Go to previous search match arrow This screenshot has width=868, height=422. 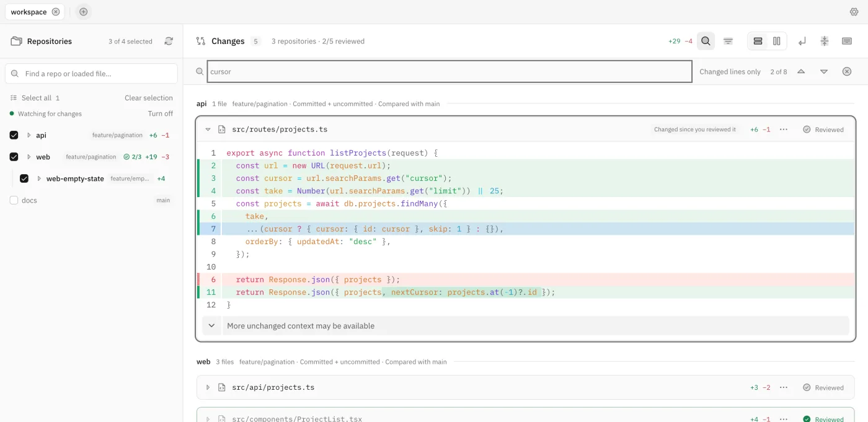pyautogui.click(x=801, y=72)
